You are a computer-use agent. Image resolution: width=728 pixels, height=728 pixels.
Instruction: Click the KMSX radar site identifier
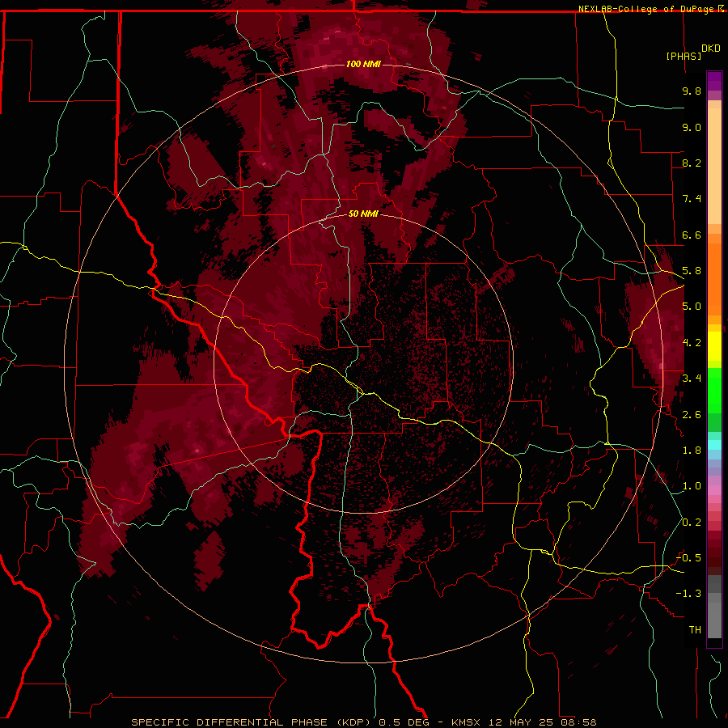point(468,722)
